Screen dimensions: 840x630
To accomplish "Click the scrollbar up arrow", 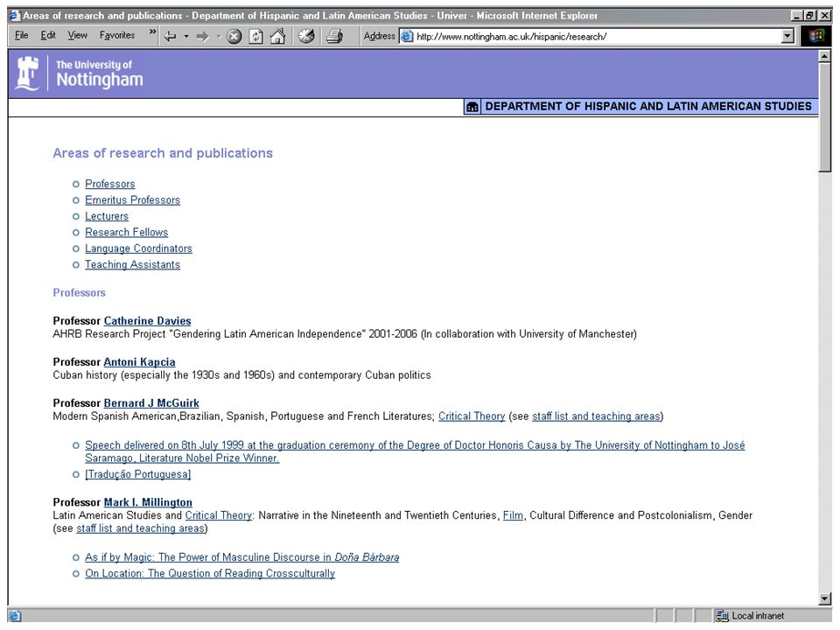I will click(825, 56).
